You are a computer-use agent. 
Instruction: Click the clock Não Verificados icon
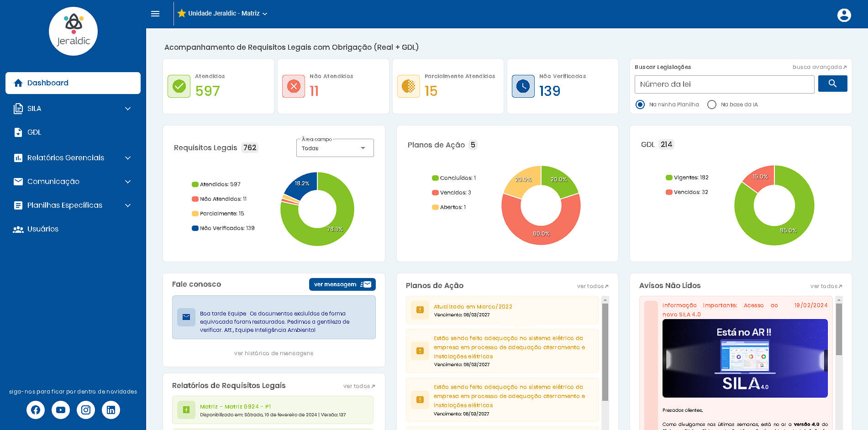pyautogui.click(x=523, y=86)
